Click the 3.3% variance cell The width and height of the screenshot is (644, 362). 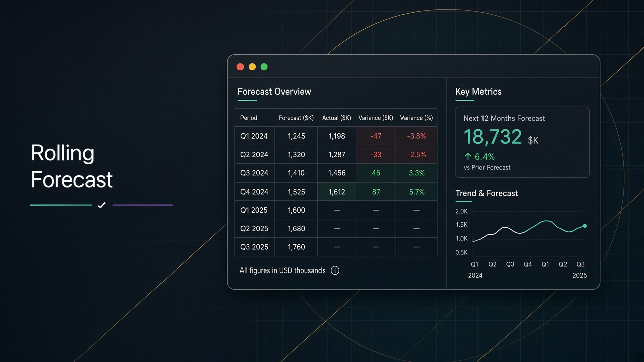pyautogui.click(x=417, y=173)
